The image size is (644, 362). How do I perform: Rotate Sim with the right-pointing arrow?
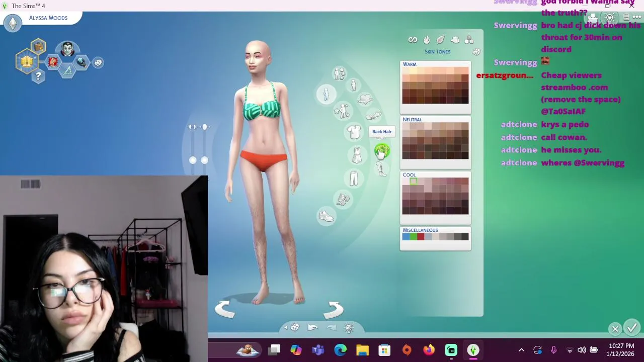(x=334, y=309)
